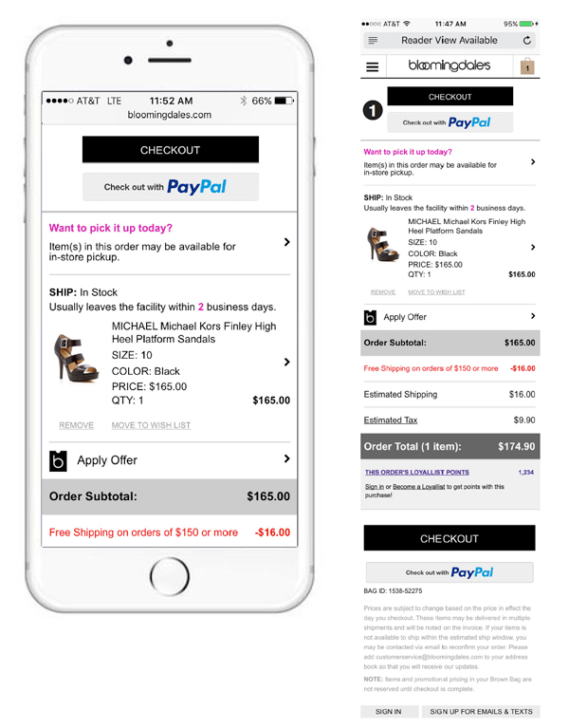Open the shopping bag icon showing 1 item

point(527,66)
